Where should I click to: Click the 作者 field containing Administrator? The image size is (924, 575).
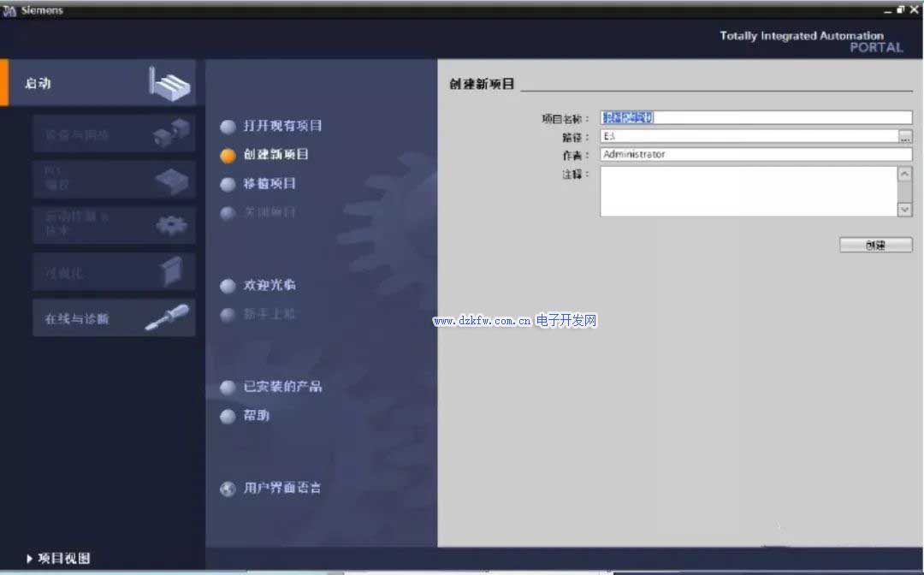tap(756, 154)
